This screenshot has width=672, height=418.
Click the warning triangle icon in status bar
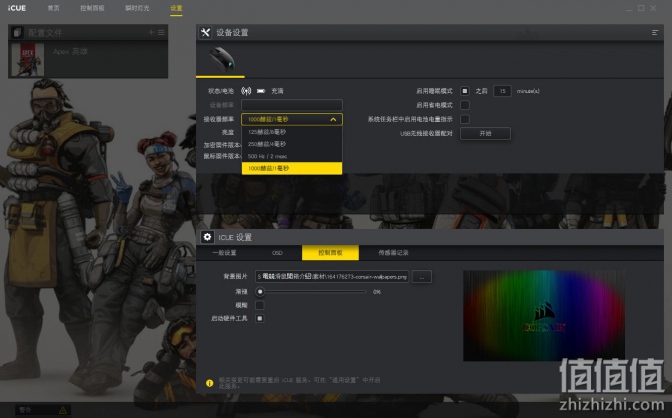pos(63,410)
